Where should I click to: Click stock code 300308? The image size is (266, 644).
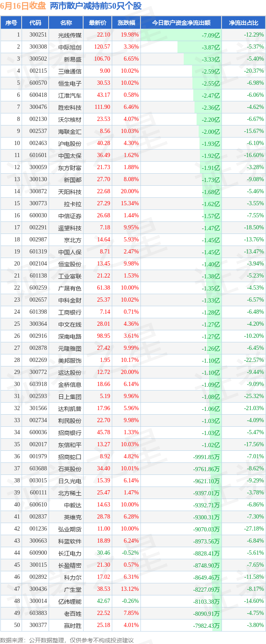(x=38, y=47)
